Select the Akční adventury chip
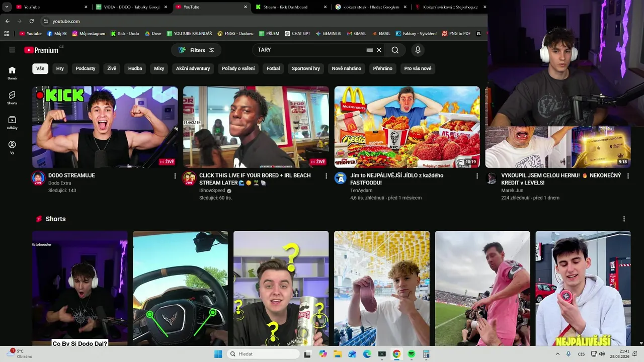This screenshot has width=644, height=362. pyautogui.click(x=193, y=68)
